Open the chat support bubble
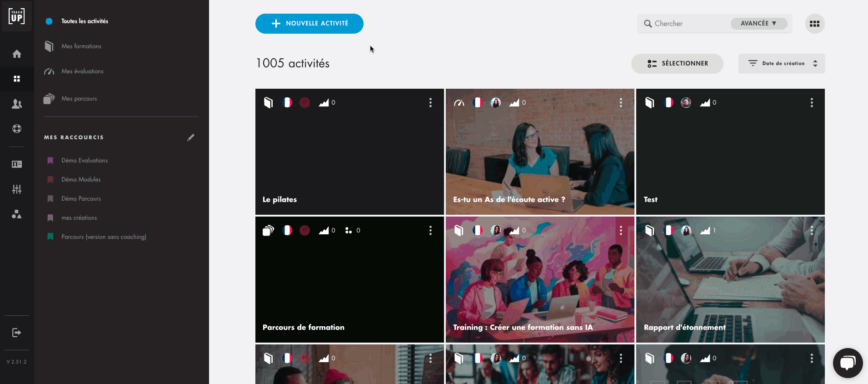Screen dimensions: 868x384 coord(848,363)
